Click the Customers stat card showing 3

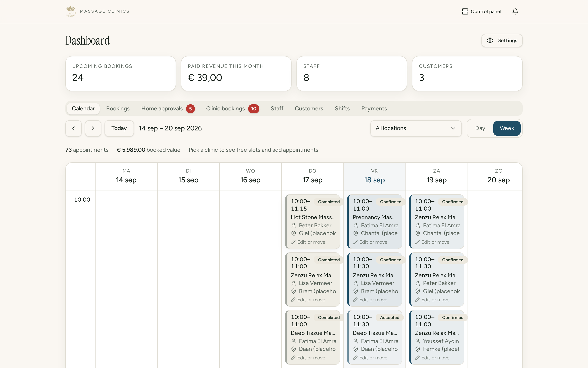pyautogui.click(x=467, y=74)
